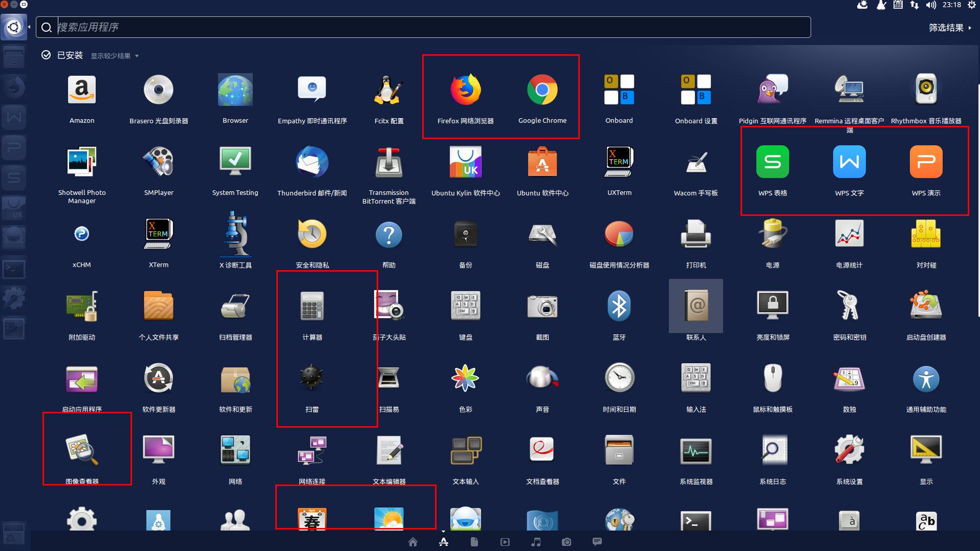Open WPS 表格 spreadsheet app
This screenshot has height=551, width=980.
773,162
